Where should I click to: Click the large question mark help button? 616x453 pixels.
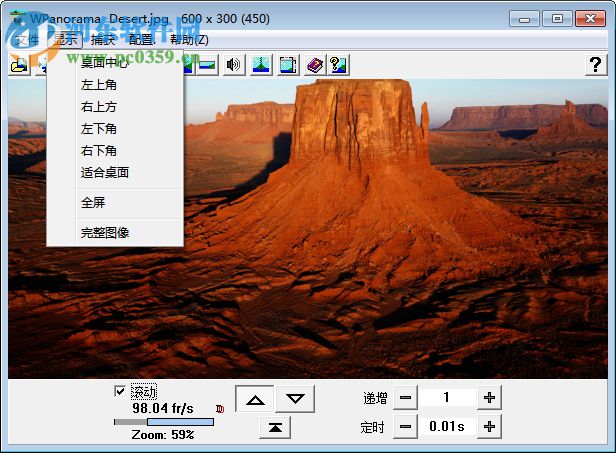[x=596, y=65]
